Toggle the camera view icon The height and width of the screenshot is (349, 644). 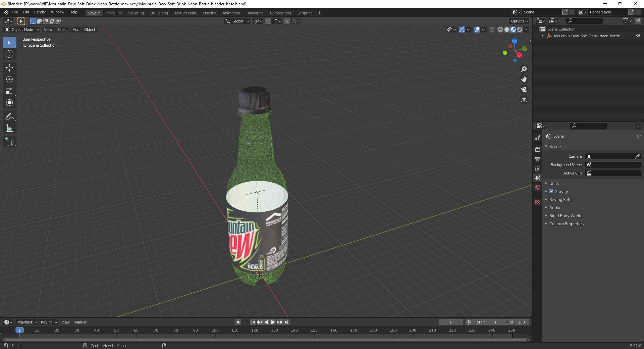tap(524, 90)
